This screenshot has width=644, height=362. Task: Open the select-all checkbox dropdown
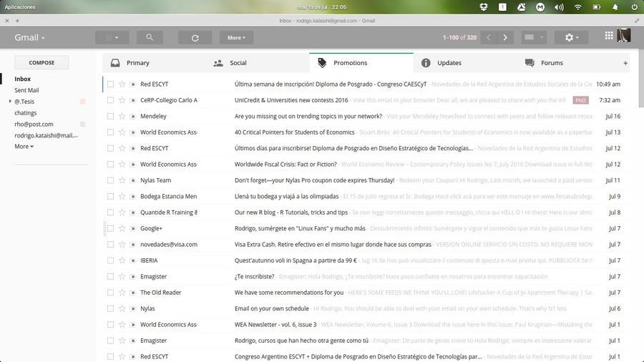click(x=112, y=37)
